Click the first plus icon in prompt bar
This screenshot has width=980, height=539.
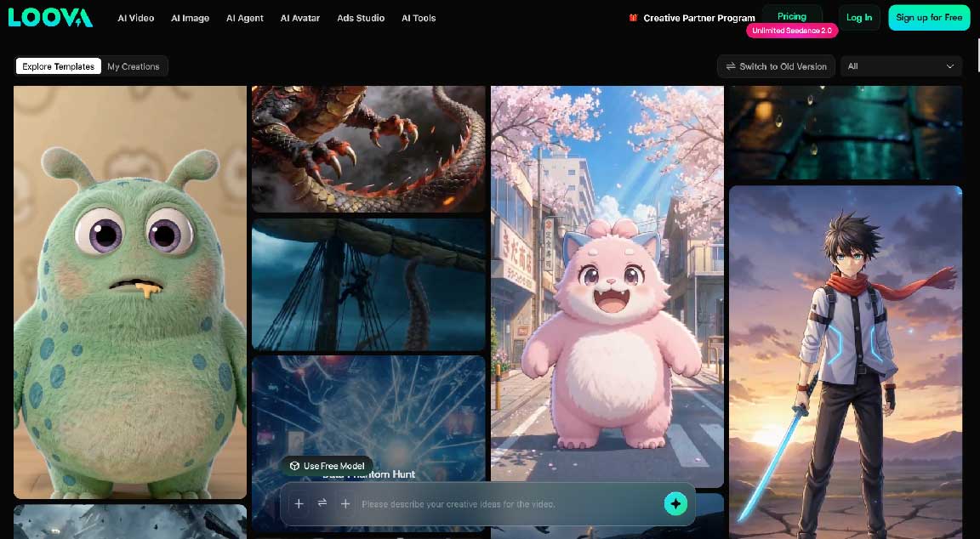pos(299,503)
